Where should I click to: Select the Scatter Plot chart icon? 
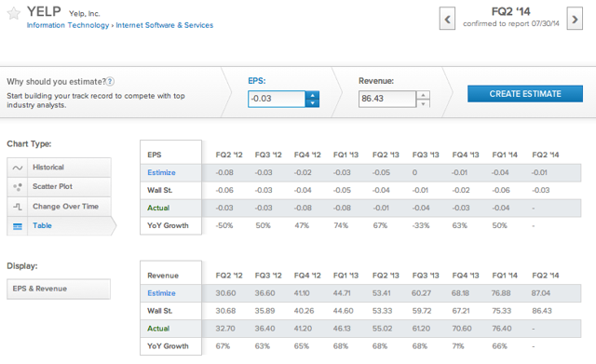(x=18, y=187)
